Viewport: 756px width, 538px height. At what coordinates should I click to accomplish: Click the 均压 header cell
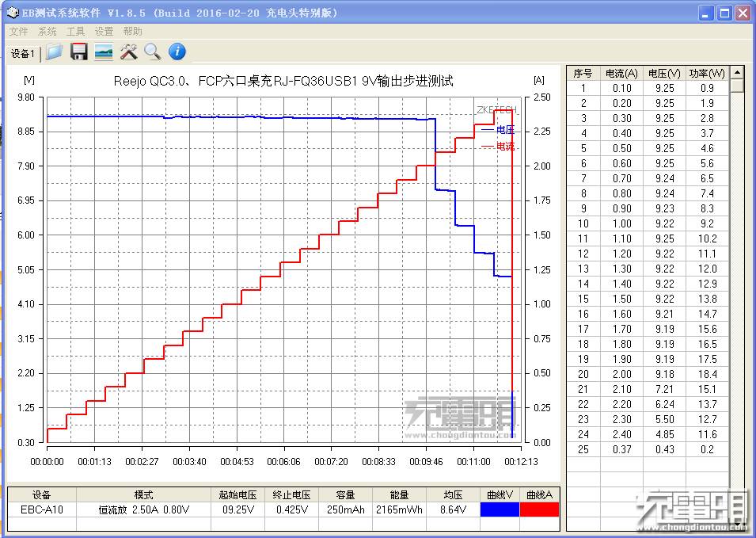point(454,495)
